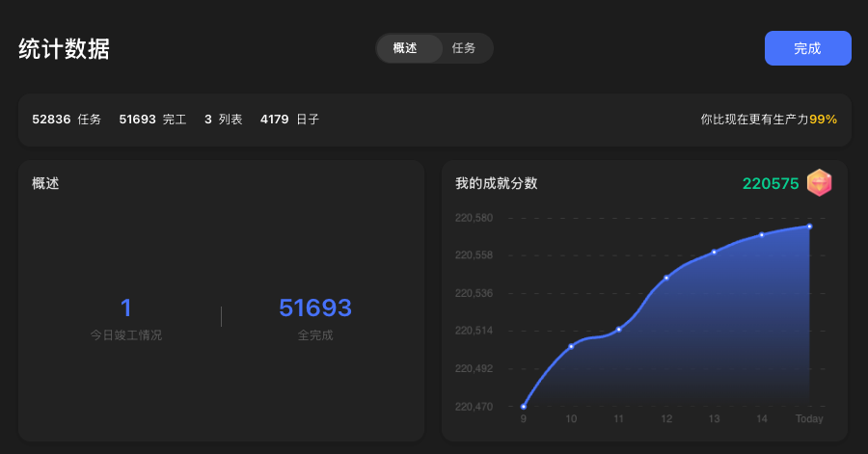The width and height of the screenshot is (868, 454).
Task: Switch to the 任务 tab
Action: point(464,48)
